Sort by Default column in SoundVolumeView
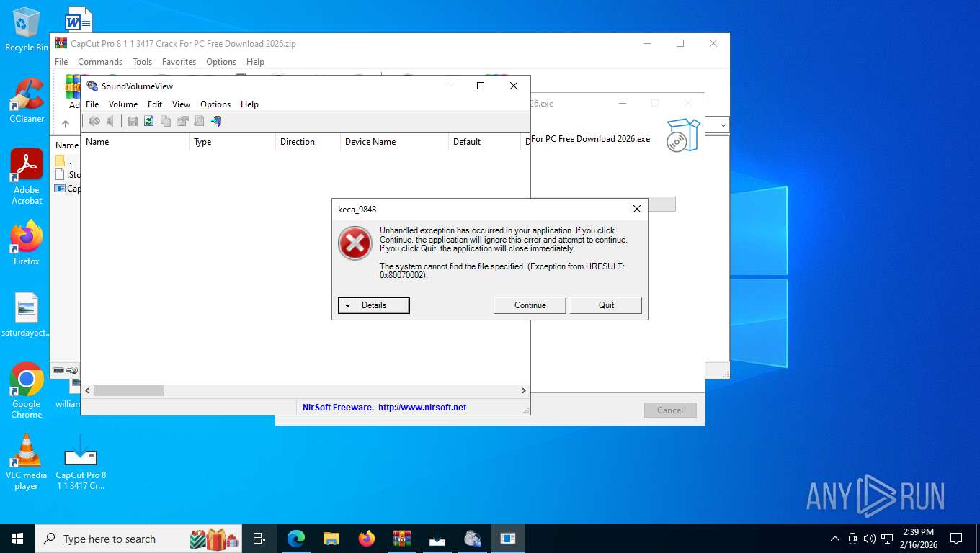Image resolution: width=980 pixels, height=553 pixels. tap(484, 142)
